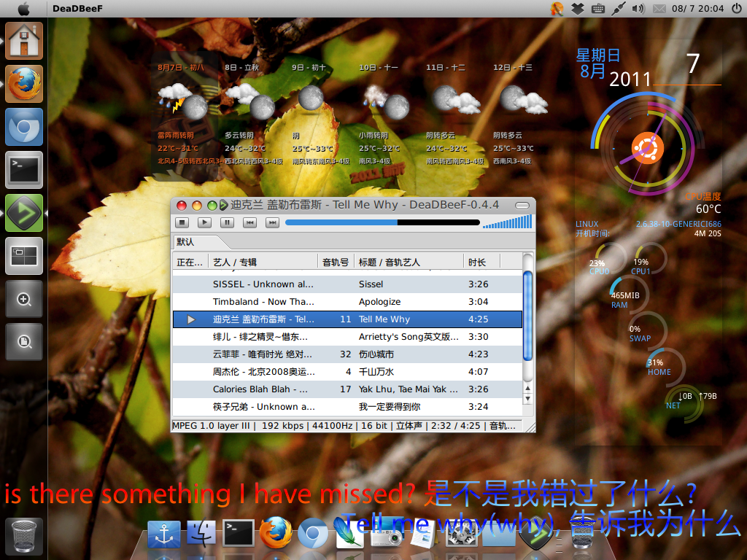Open the workspace switcher in the launcher

[24, 256]
